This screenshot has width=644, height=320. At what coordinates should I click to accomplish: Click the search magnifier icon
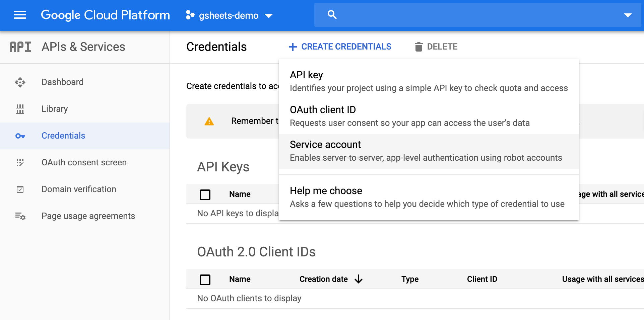tap(332, 15)
